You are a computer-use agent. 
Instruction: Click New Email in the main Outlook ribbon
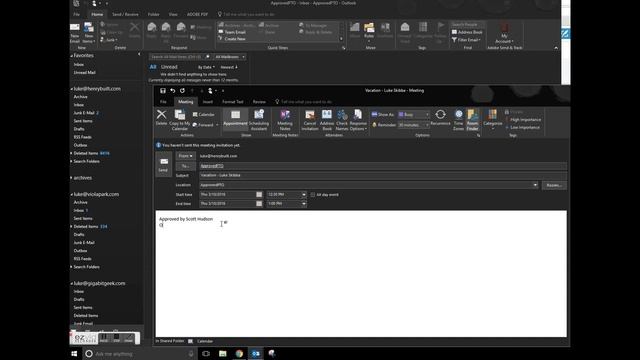(75, 33)
